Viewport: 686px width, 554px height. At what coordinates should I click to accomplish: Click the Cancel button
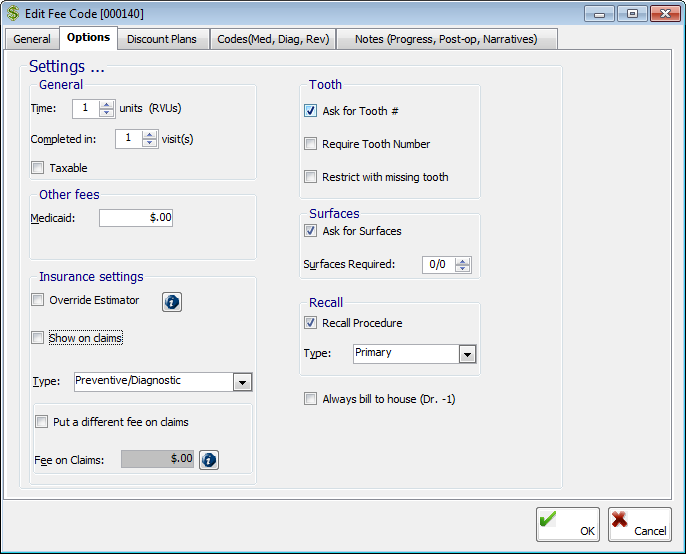coord(639,524)
